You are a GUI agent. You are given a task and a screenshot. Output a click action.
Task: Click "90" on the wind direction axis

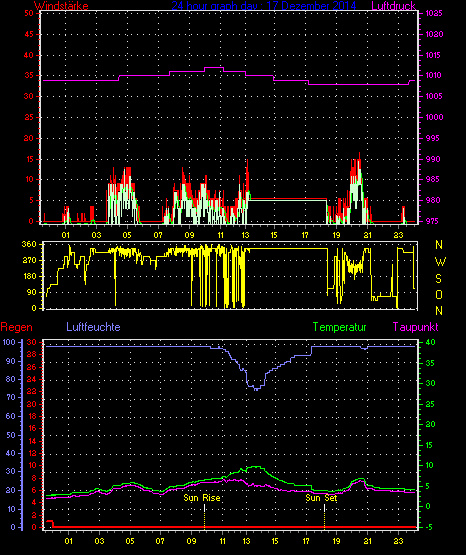point(32,292)
